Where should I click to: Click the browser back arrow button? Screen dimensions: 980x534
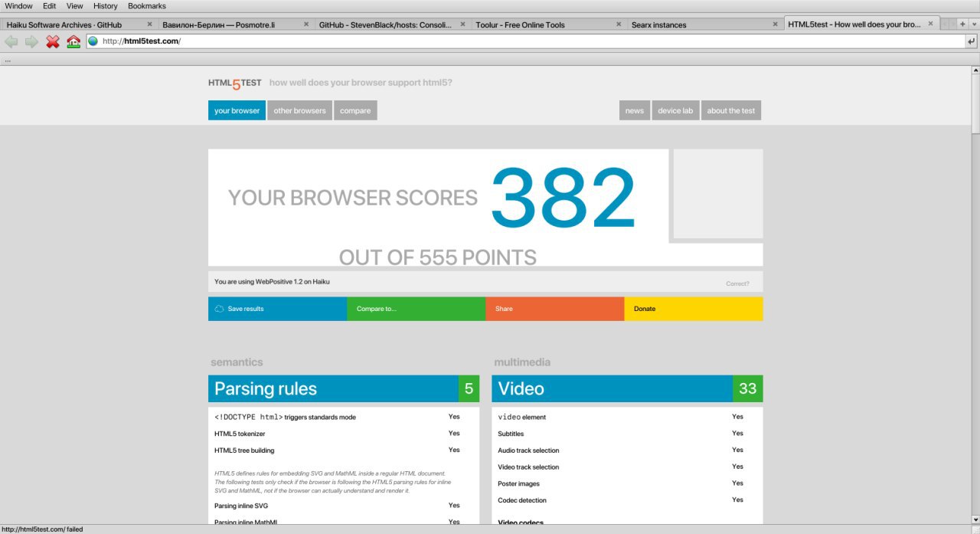click(x=11, y=41)
